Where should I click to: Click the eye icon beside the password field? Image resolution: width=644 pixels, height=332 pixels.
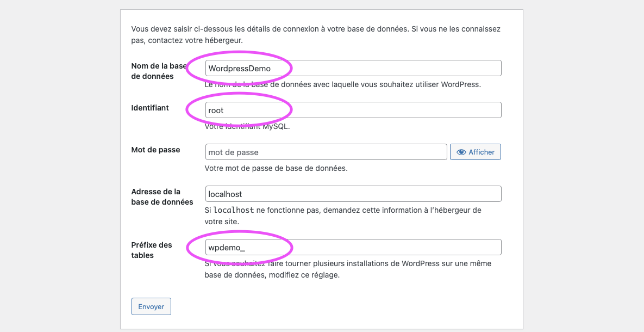(461, 152)
